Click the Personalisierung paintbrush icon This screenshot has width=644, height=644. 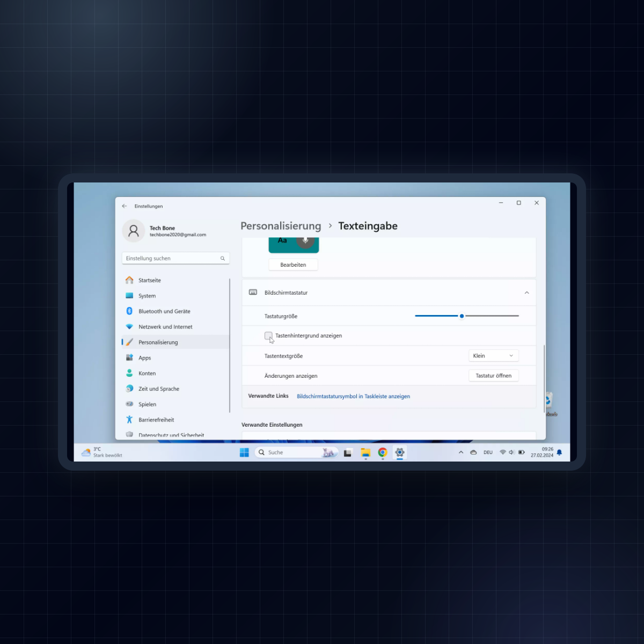click(129, 342)
